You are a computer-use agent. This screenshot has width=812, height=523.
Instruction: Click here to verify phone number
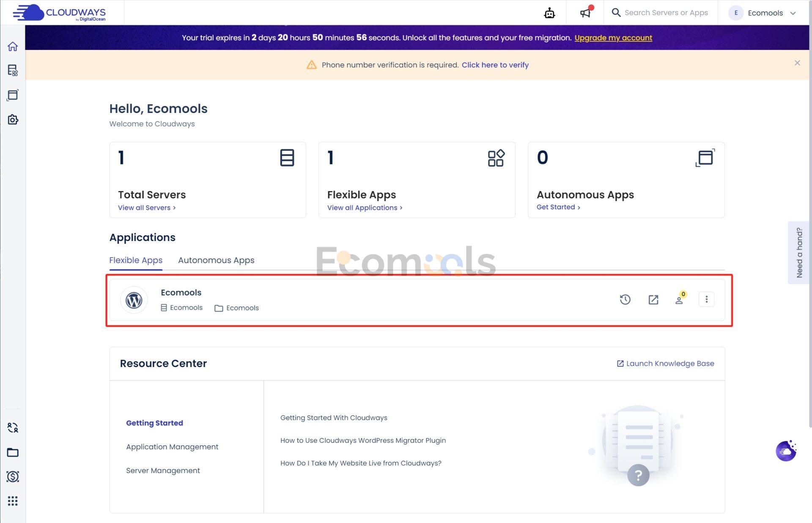495,65
